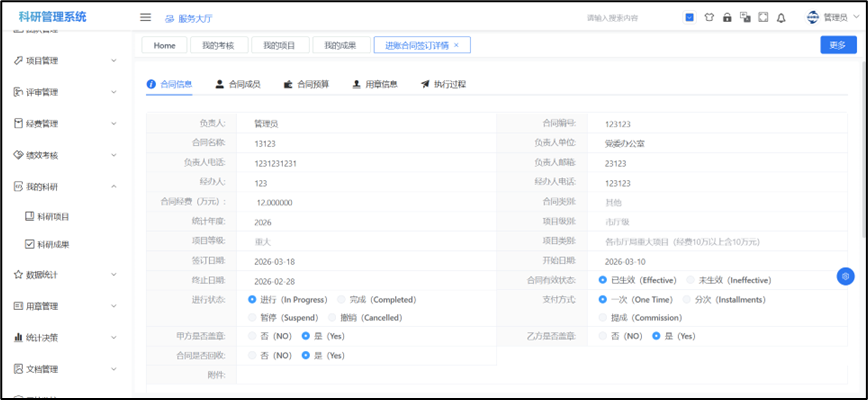Click the lock screen icon
868x400 pixels.
click(x=727, y=17)
